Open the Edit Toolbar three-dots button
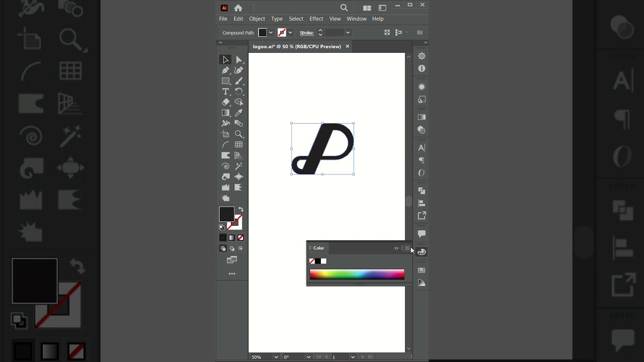 point(232,274)
